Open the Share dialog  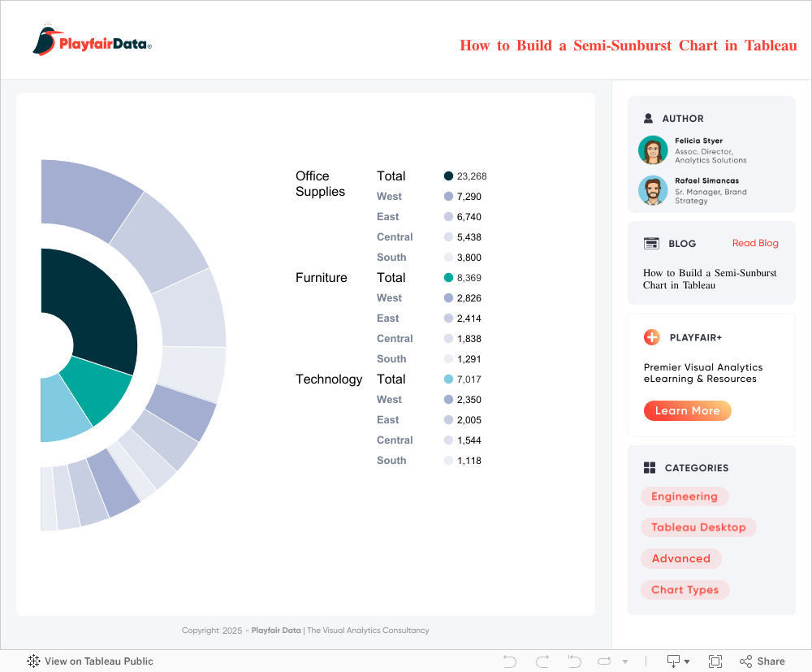(x=762, y=661)
